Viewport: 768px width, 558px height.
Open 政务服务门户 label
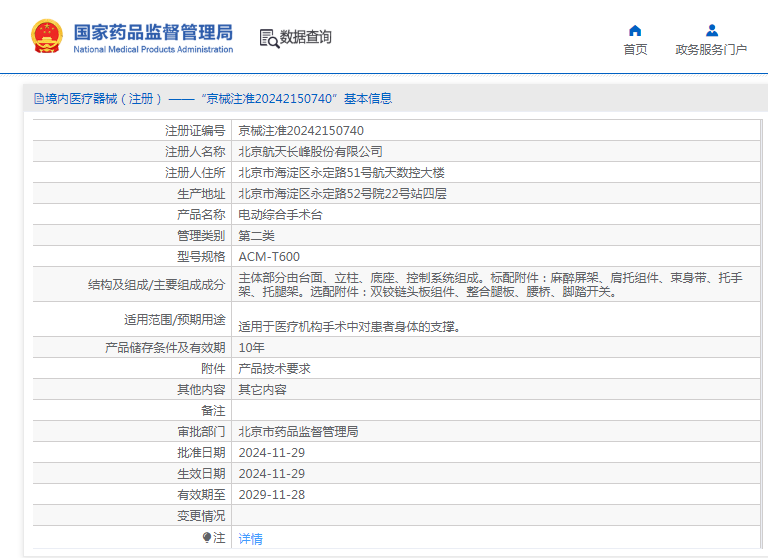click(711, 49)
